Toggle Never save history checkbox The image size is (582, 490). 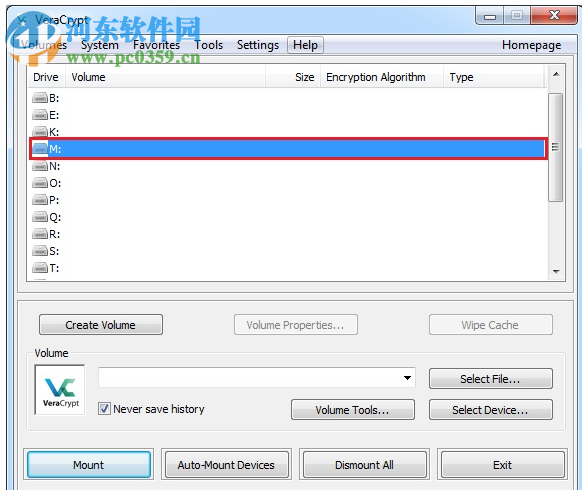pyautogui.click(x=104, y=409)
